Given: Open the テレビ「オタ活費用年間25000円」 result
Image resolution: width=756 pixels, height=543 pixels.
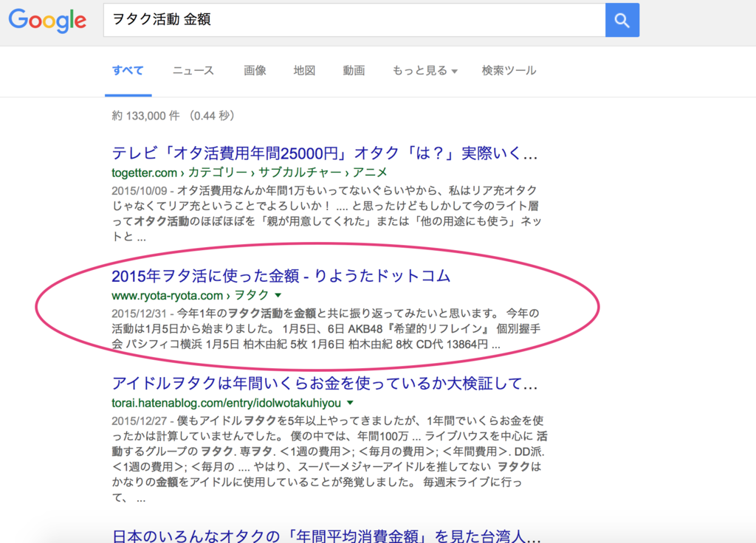Looking at the screenshot, I should point(325,153).
